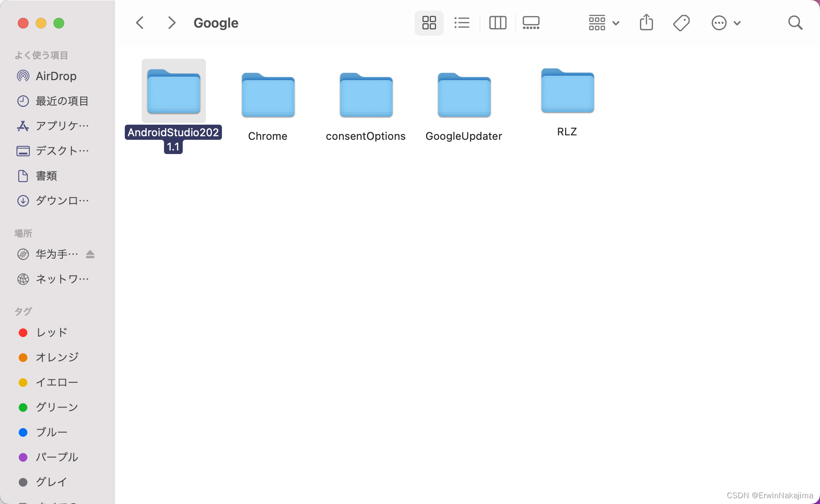Click the yellow dot for イエロー tag
The width and height of the screenshot is (820, 504).
pos(23,382)
